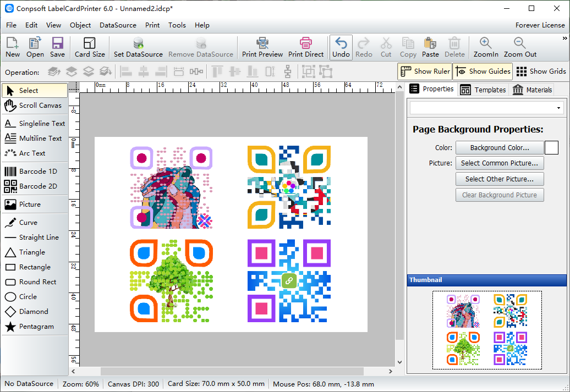Click the Canvas DPI: 300 status entry
Screen dimensions: 570x392
tap(133, 384)
